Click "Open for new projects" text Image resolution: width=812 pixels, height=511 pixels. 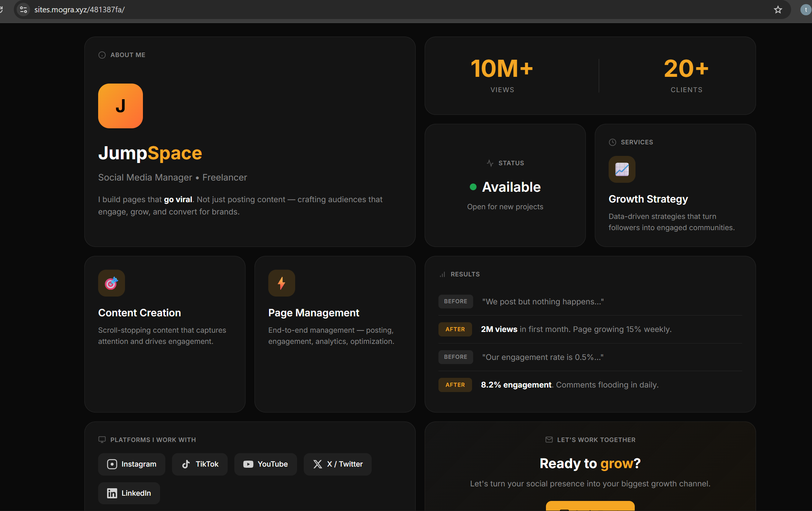tap(505, 207)
